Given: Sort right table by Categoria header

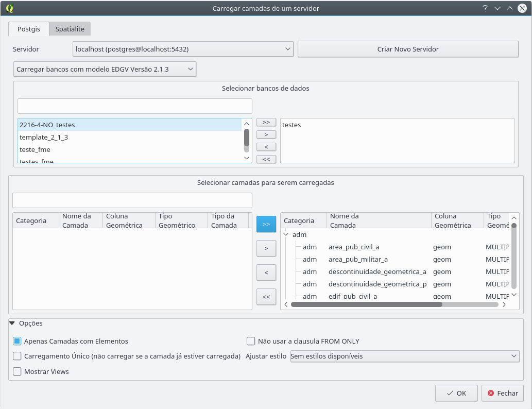Looking at the screenshot, I should coord(304,220).
